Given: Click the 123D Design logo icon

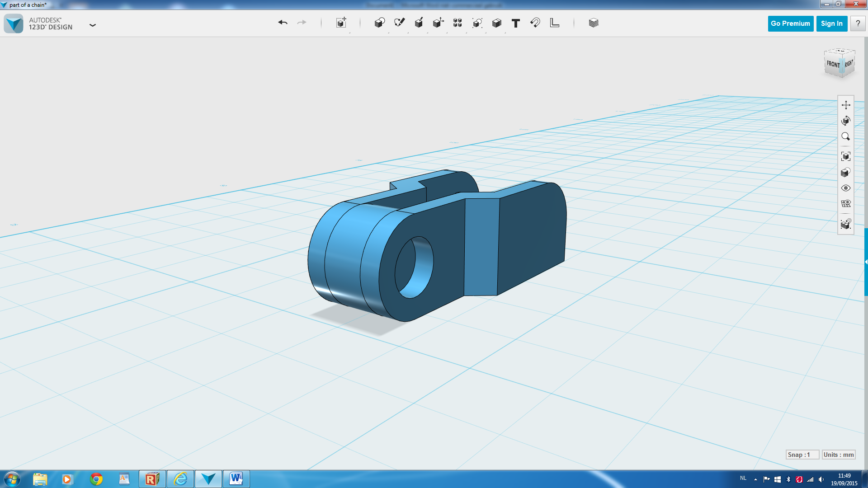Looking at the screenshot, I should [x=14, y=23].
